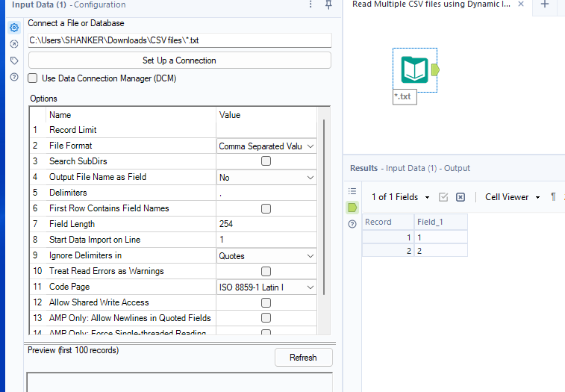Viewport: 565px width, 392px height.
Task: Open the Annotation tag tab
Action: pos(14,60)
